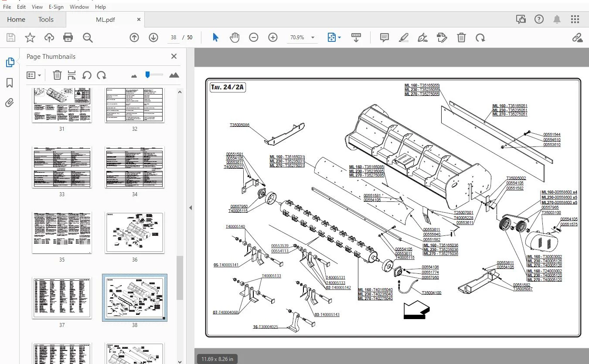
Task: Rotate the page clockwise in toolbar
Action: 480,37
